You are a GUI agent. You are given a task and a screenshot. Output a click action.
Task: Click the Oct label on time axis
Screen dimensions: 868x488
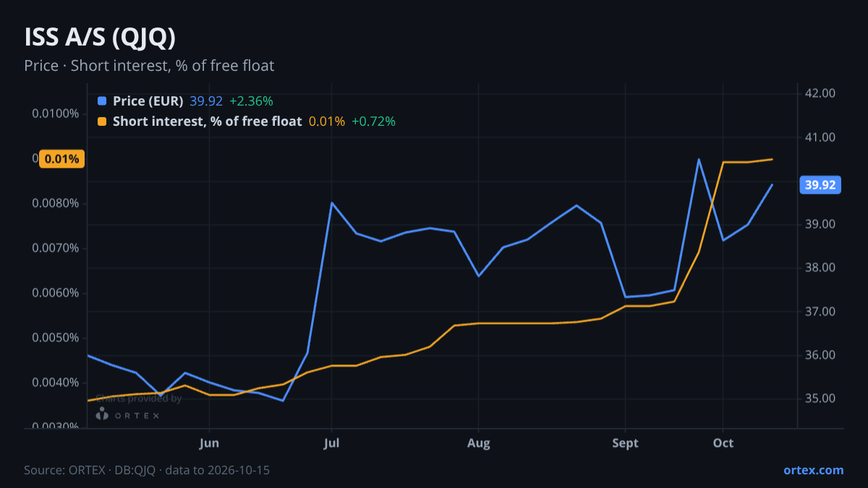pyautogui.click(x=723, y=443)
